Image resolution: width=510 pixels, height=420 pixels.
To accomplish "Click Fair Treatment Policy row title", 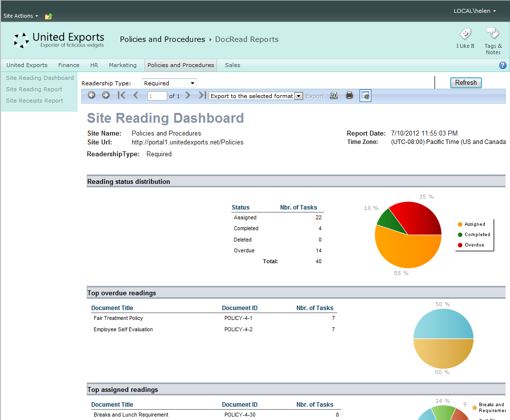I will [118, 318].
